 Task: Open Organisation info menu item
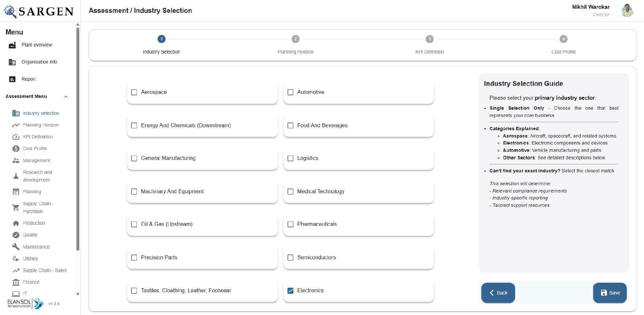point(39,62)
